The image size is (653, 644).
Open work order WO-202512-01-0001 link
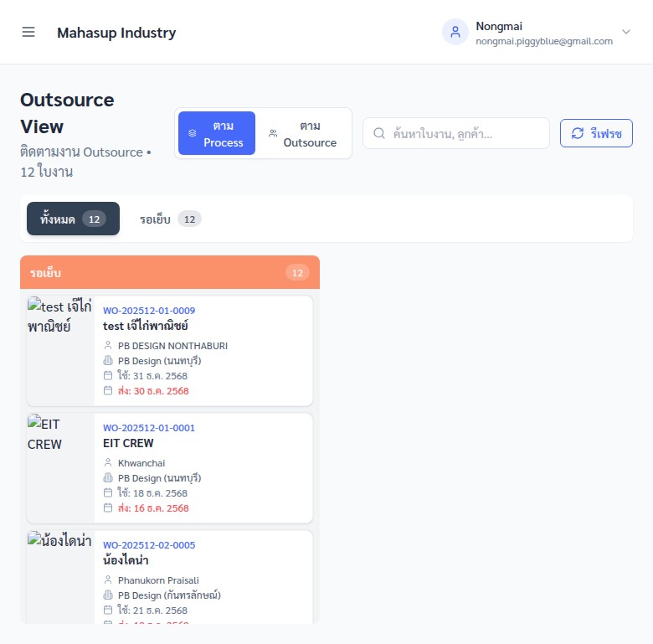[149, 428]
